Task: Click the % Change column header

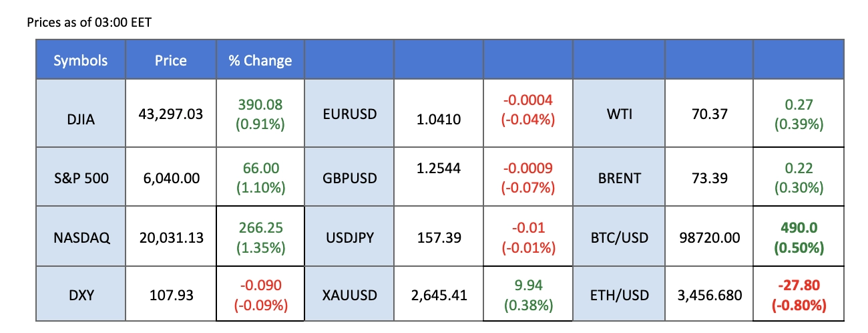Action: pyautogui.click(x=260, y=61)
